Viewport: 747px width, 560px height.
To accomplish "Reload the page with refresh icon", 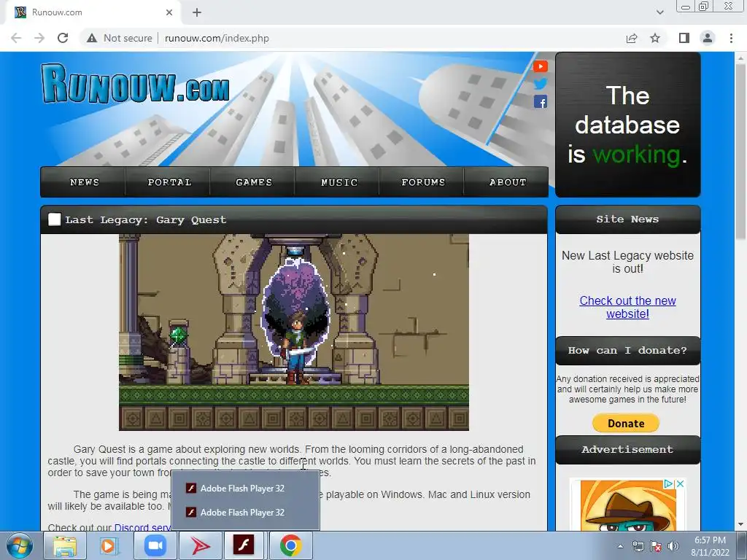I will click(63, 38).
